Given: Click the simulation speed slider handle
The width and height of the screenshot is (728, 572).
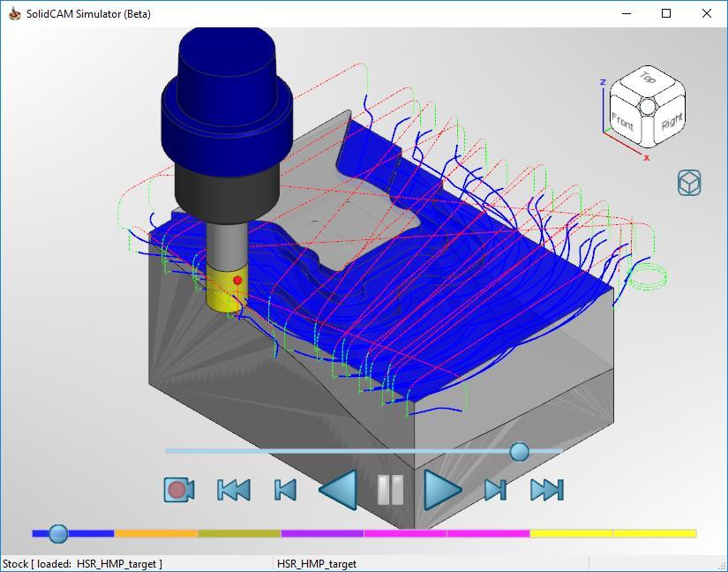Looking at the screenshot, I should click(x=519, y=451).
